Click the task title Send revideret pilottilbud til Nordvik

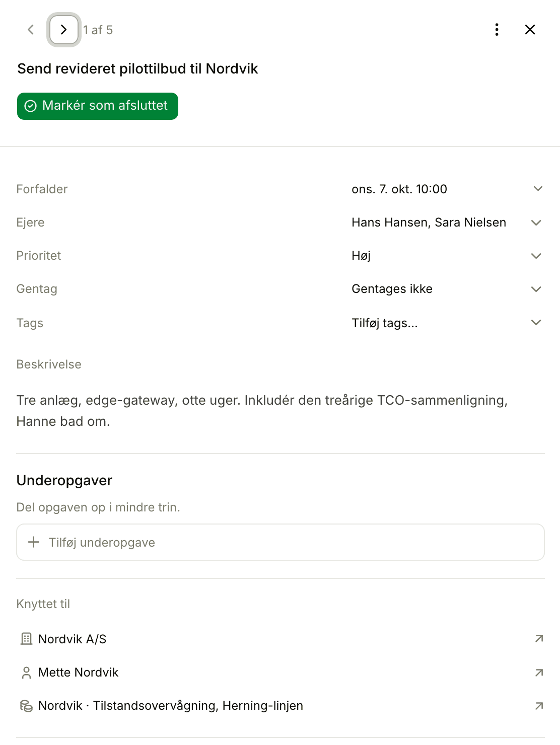[x=137, y=68]
